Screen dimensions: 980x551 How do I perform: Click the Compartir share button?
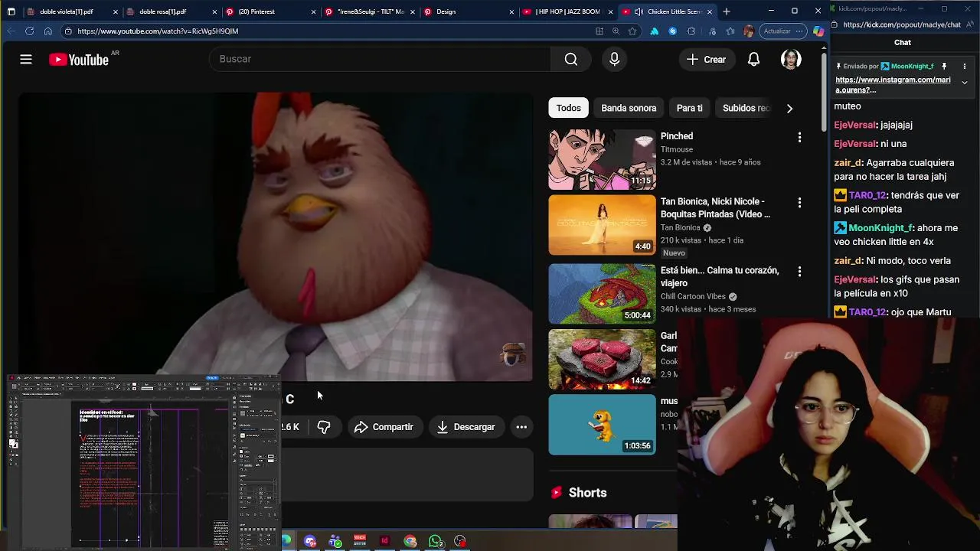tap(384, 427)
